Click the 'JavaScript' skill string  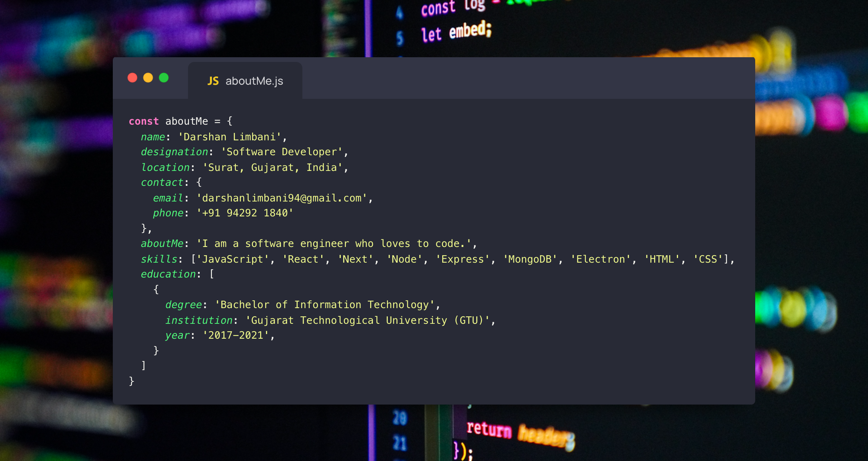(x=233, y=260)
